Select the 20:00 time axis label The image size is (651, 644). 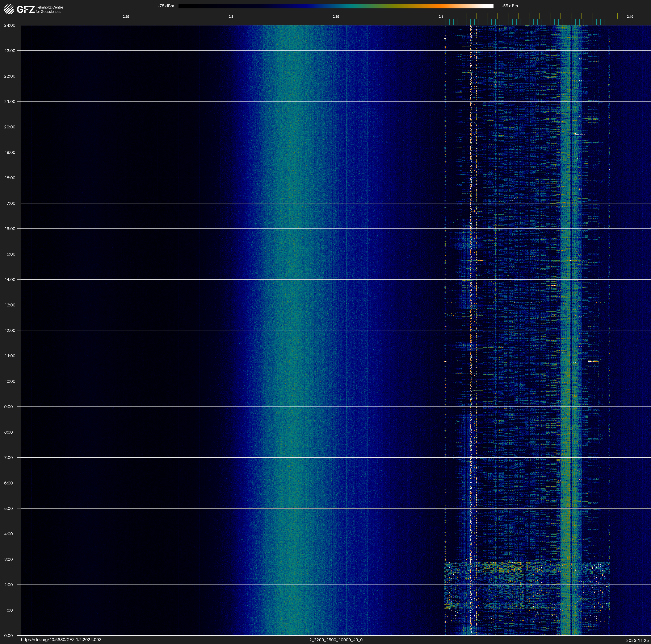point(10,127)
